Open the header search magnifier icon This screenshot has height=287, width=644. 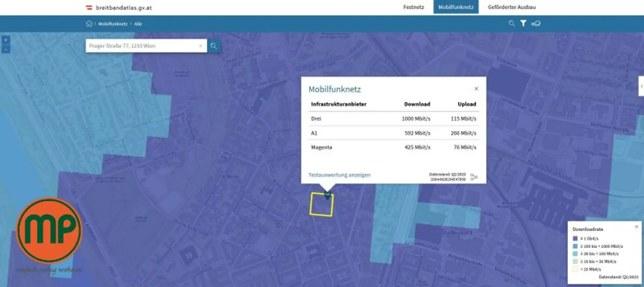click(512, 23)
